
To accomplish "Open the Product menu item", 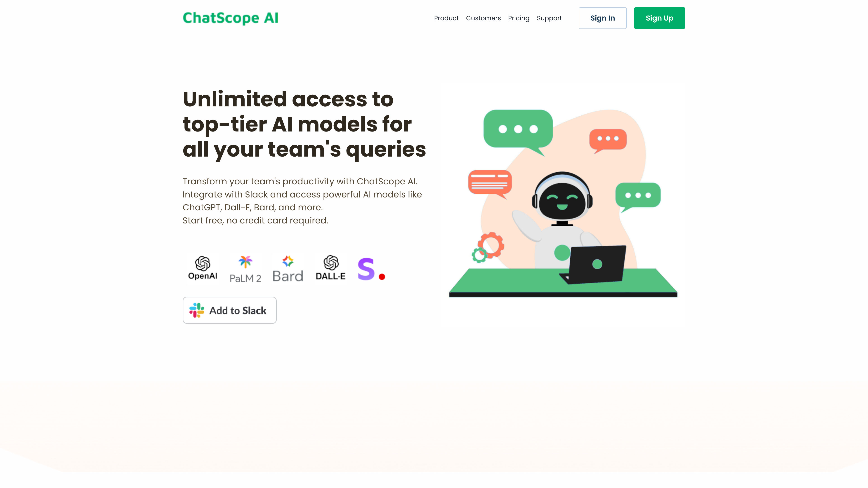I will coord(446,18).
